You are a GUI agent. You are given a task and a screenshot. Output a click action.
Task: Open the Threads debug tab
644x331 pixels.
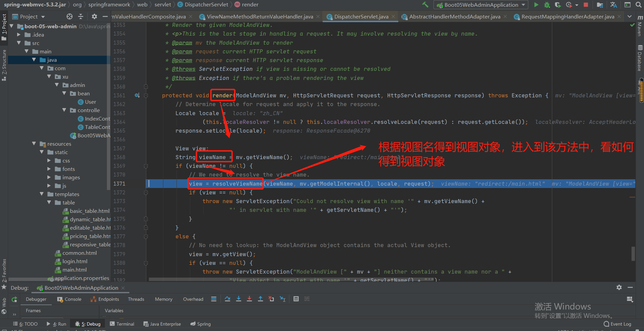tap(136, 299)
